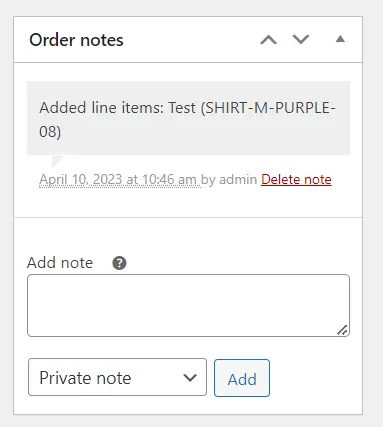Viewport: 383px width, 427px height.
Task: Click the Add button to save note
Action: (x=242, y=378)
